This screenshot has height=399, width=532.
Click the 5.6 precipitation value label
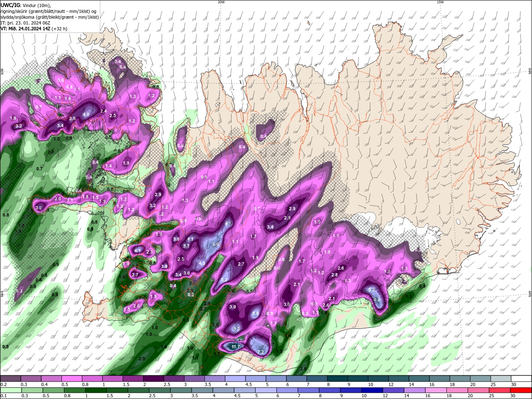point(256,314)
